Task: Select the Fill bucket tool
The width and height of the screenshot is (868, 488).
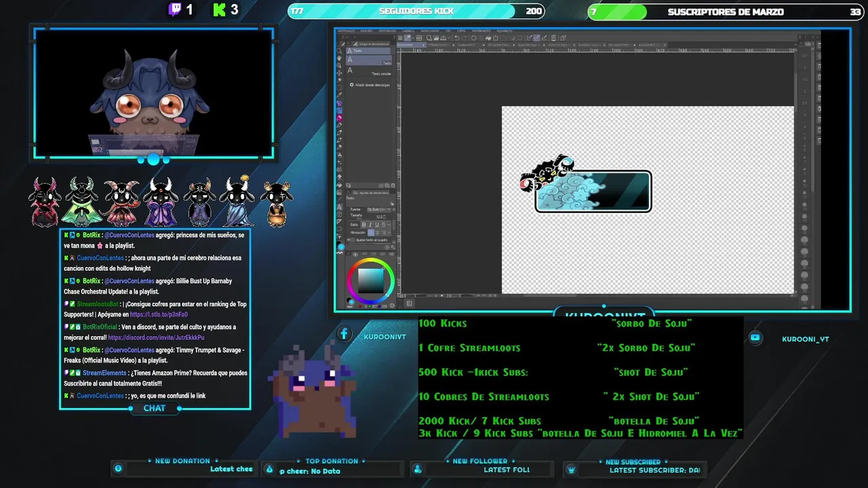Action: click(339, 184)
